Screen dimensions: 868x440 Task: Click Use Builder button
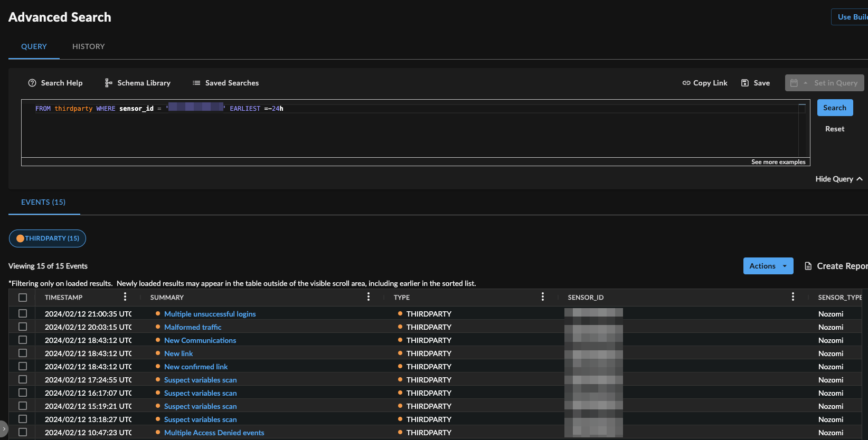pyautogui.click(x=850, y=17)
